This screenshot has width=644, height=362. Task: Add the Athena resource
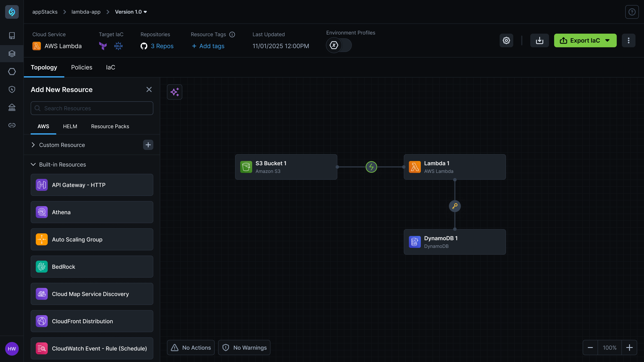[x=92, y=212]
